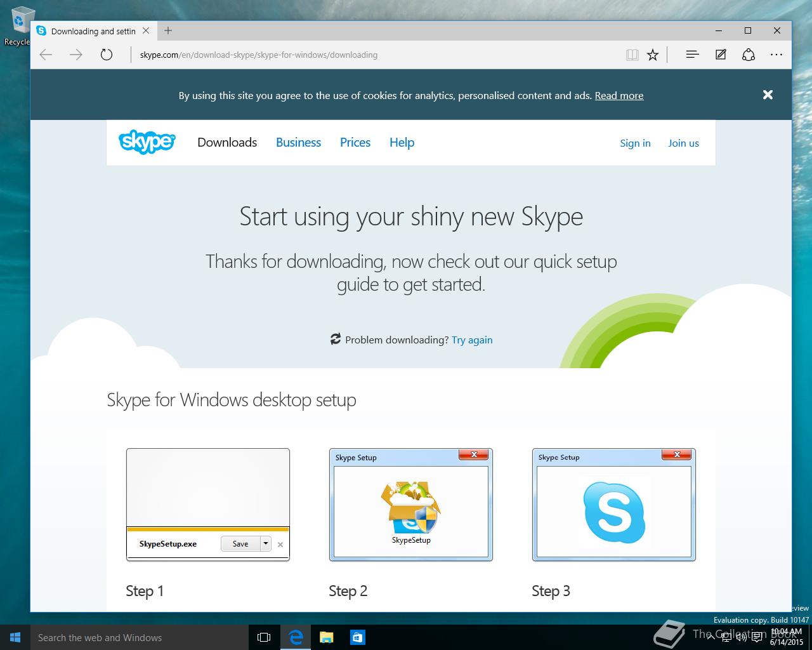Open File Explorer from the taskbar
This screenshot has height=650, width=812.
(x=326, y=637)
